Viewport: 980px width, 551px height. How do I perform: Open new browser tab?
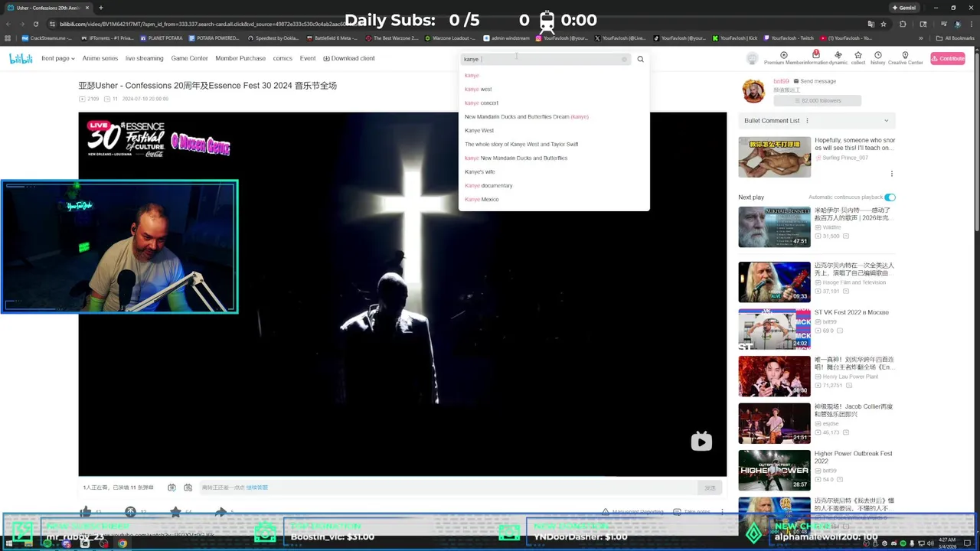(x=100, y=8)
